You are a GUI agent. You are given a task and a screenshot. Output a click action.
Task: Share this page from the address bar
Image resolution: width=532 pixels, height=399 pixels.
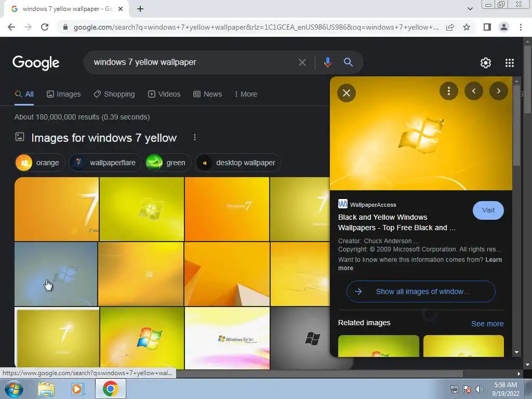pos(450,27)
